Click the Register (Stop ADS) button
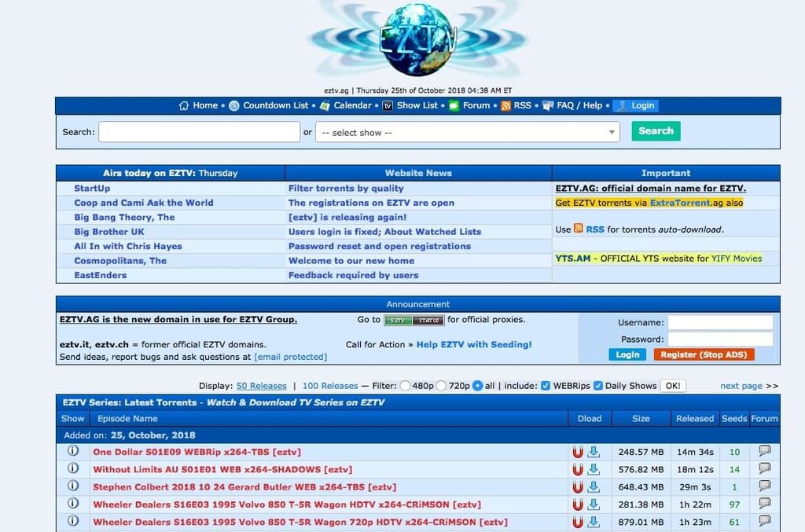 click(704, 354)
